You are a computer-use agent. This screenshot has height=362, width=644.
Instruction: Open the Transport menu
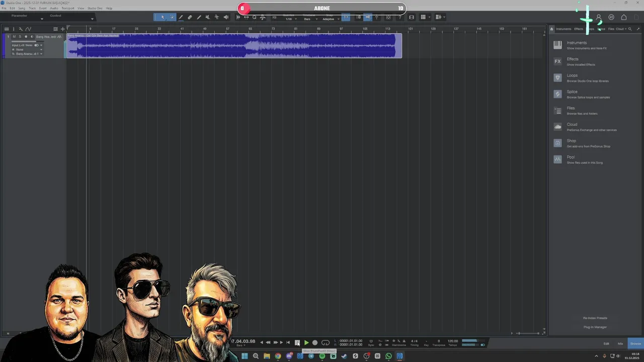[68, 9]
